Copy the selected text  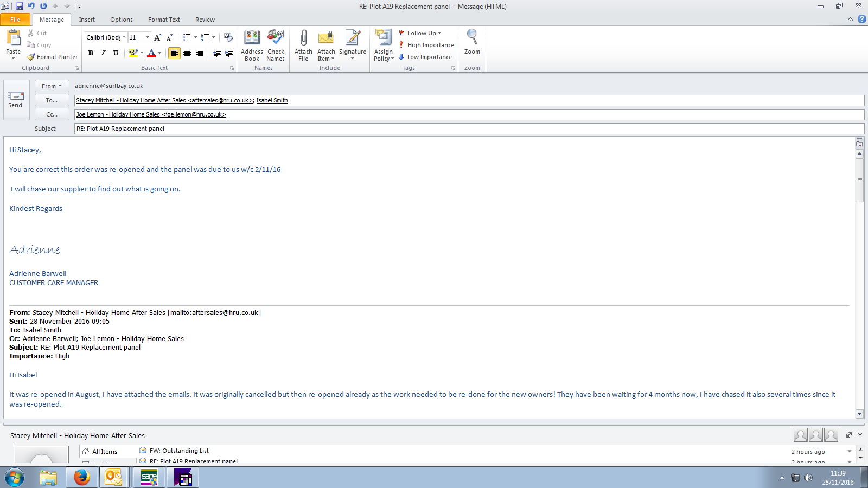(x=39, y=45)
